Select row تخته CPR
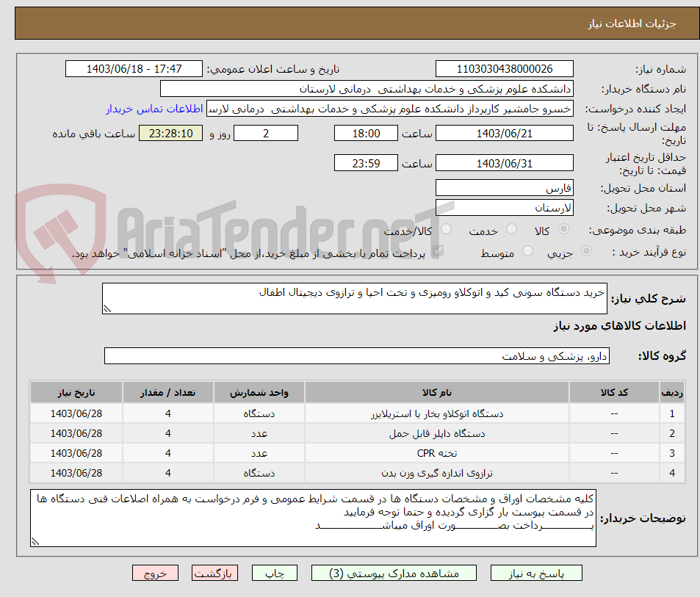700x597 pixels. pyautogui.click(x=358, y=453)
